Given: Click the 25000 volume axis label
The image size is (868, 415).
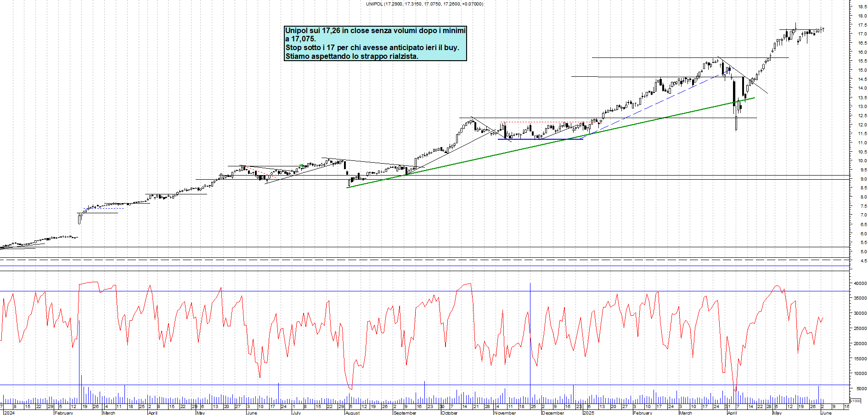Looking at the screenshot, I should click(x=860, y=329).
